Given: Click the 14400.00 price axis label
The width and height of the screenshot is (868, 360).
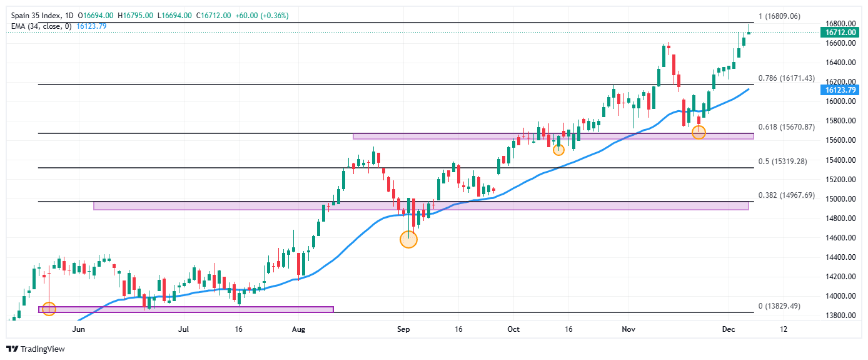Looking at the screenshot, I should pos(839,257).
